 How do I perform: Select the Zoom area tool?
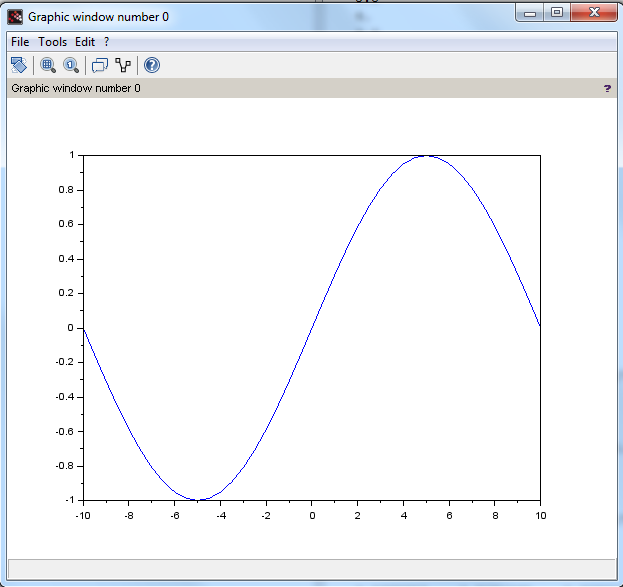(48, 65)
